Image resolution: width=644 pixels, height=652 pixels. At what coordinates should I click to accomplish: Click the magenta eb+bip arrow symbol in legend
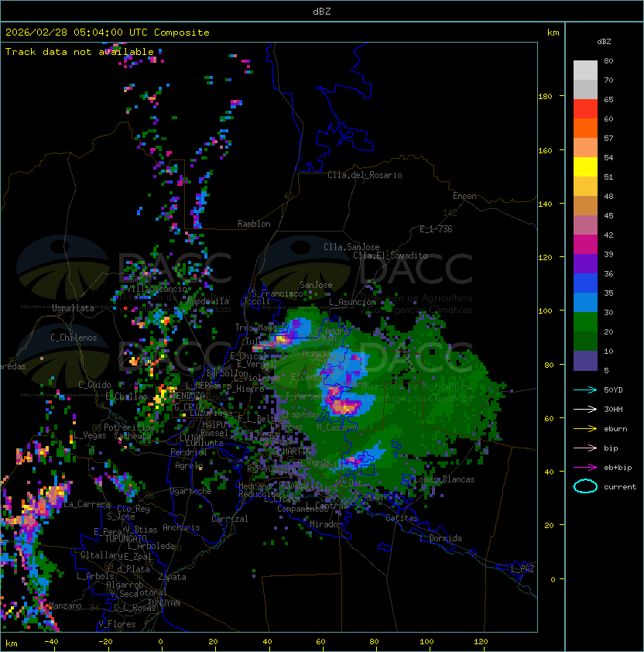[585, 468]
